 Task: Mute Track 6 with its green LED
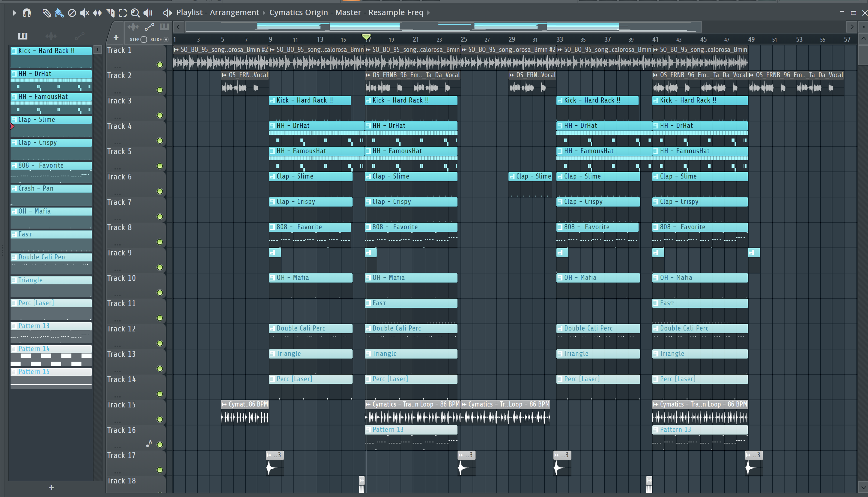pyautogui.click(x=160, y=192)
